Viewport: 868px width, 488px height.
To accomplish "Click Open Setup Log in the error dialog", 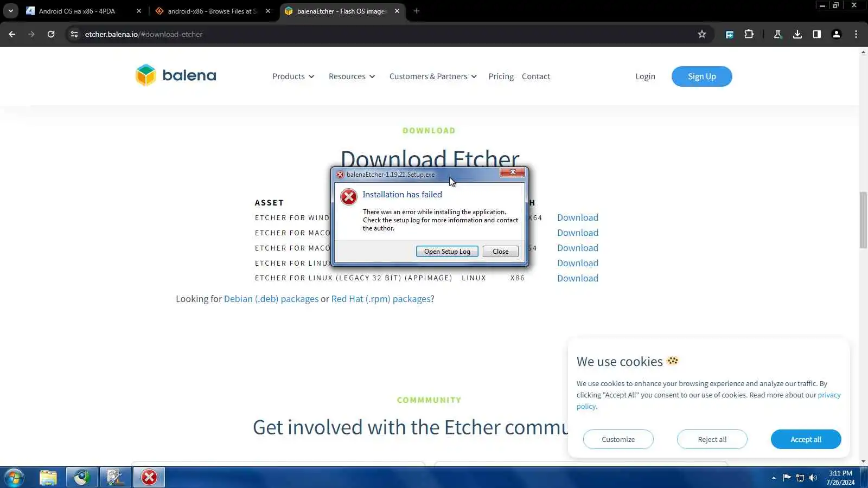I will tap(447, 252).
